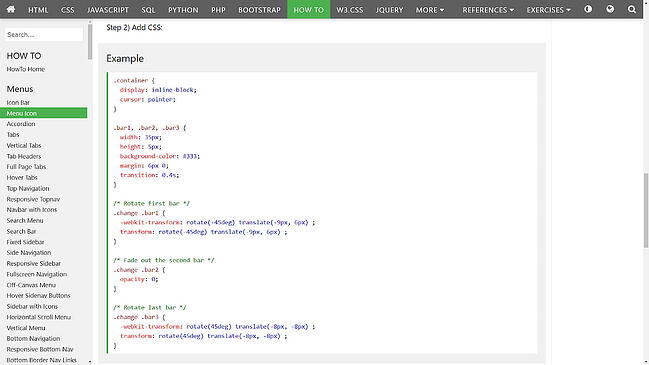
Task: Open the Top Navigation link
Action: [28, 188]
